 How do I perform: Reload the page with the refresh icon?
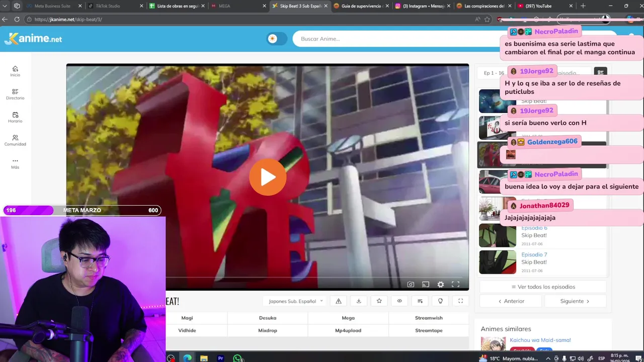[x=17, y=19]
